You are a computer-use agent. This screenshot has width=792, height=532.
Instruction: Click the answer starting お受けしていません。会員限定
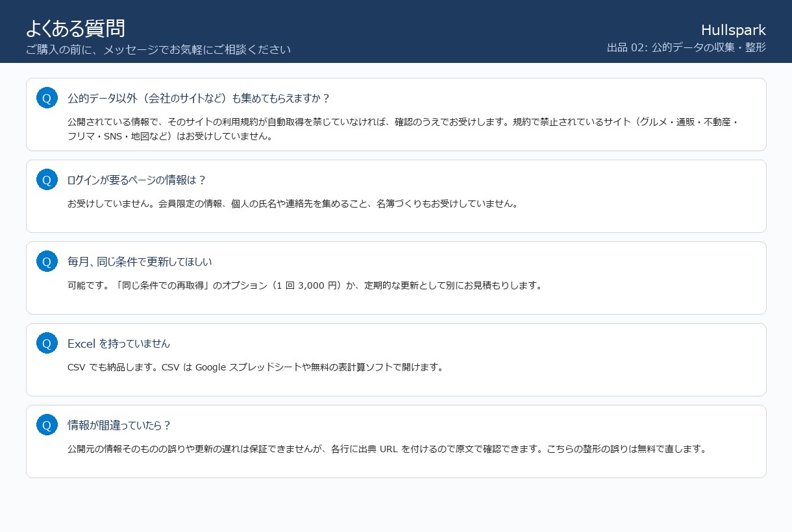pyautogui.click(x=293, y=204)
